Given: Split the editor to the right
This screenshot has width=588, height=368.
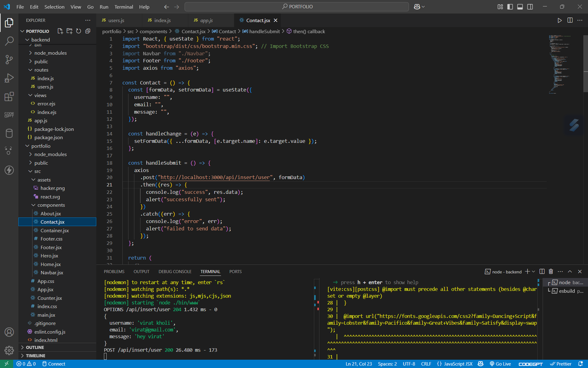Looking at the screenshot, I should (570, 20).
